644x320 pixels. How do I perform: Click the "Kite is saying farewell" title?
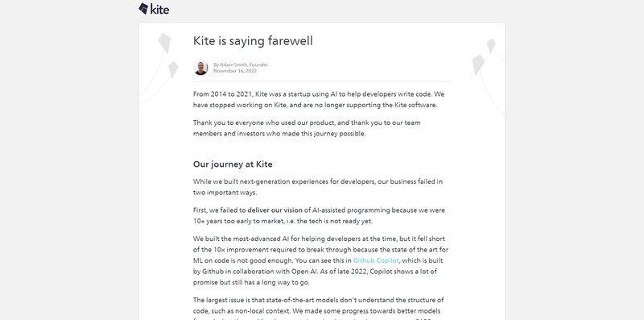click(x=253, y=41)
